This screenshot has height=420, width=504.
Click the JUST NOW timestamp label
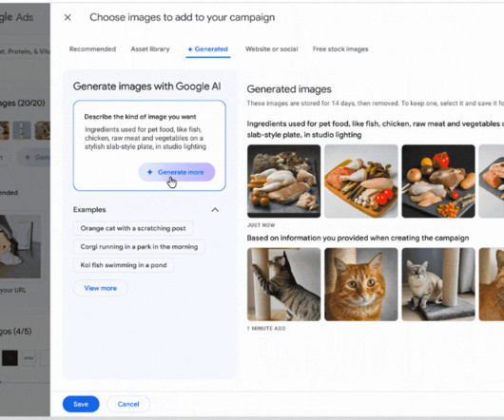click(x=261, y=225)
